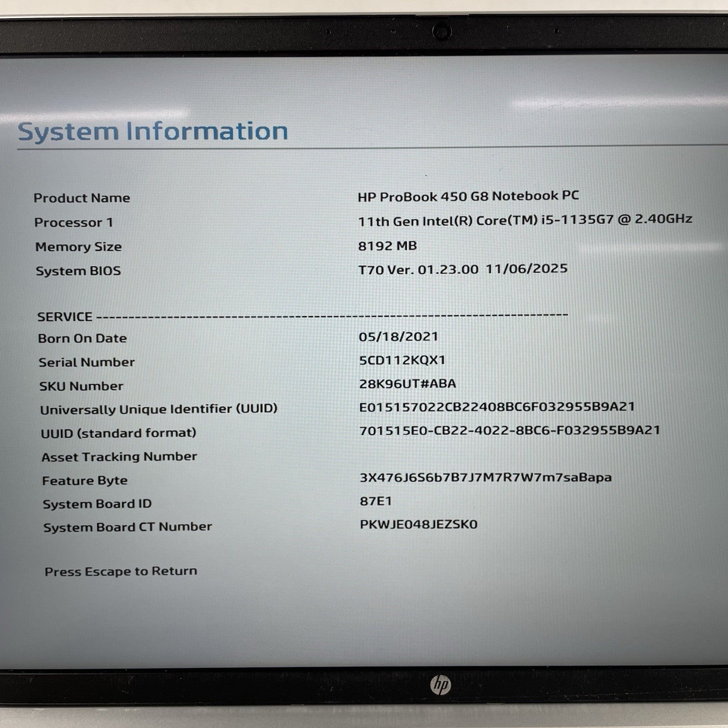Viewport: 728px width, 728px height.
Task: Click the HP logo on the bezel
Action: point(440,684)
